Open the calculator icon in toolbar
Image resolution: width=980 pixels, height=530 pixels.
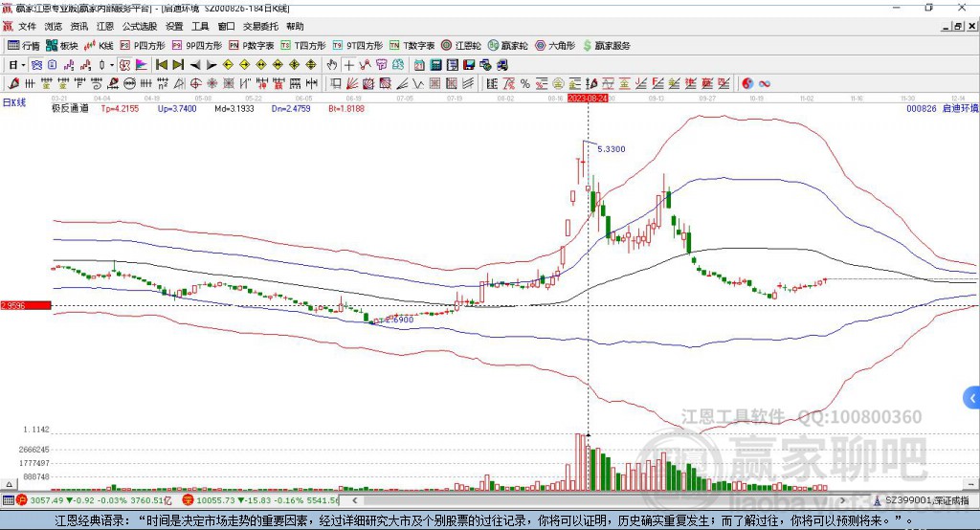point(436,65)
